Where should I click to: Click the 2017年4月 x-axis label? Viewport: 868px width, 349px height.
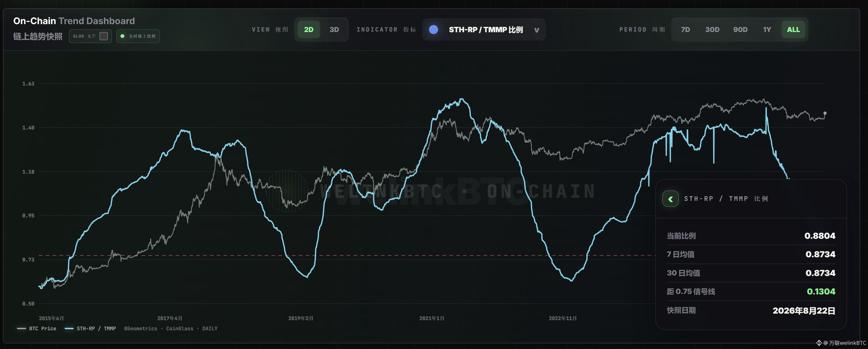coord(170,318)
